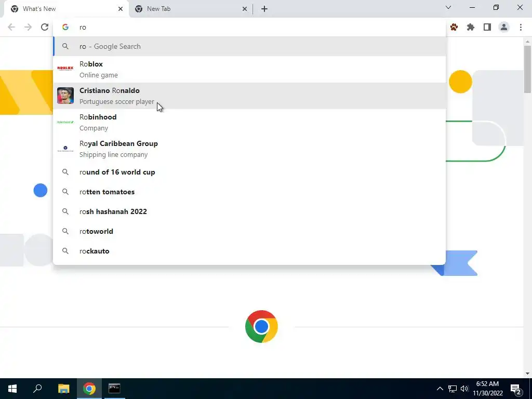
Task: Click the Google G icon in the omnibox
Action: click(65, 27)
